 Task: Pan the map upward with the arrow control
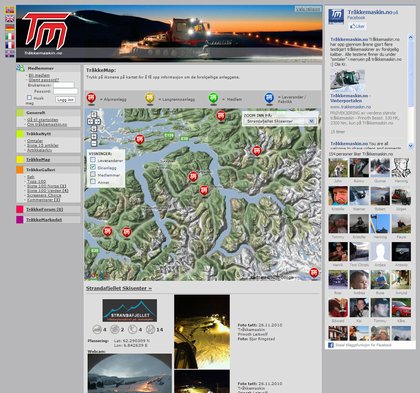tap(94, 115)
